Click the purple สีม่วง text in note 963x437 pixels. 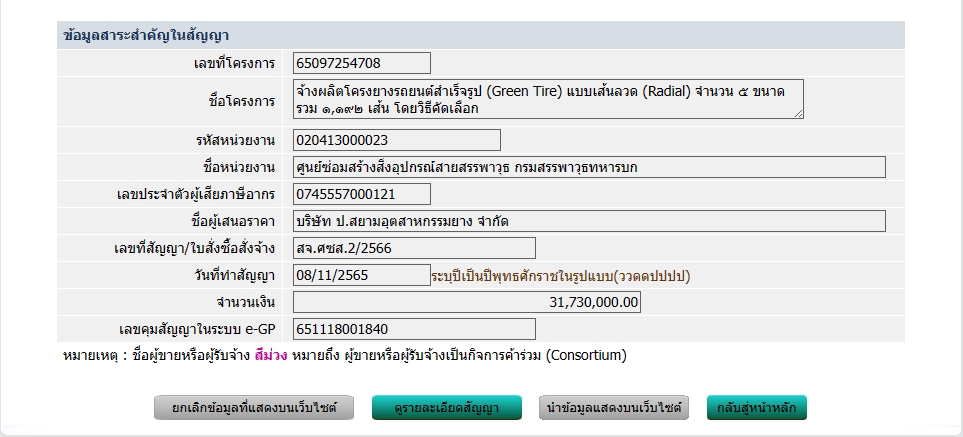click(271, 355)
